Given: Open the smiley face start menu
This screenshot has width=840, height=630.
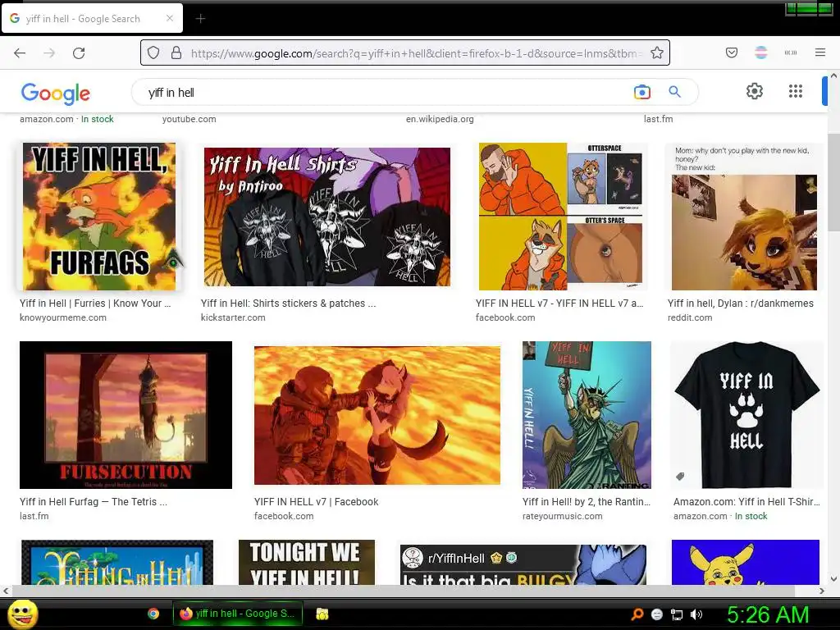Looking at the screenshot, I should coord(23,614).
